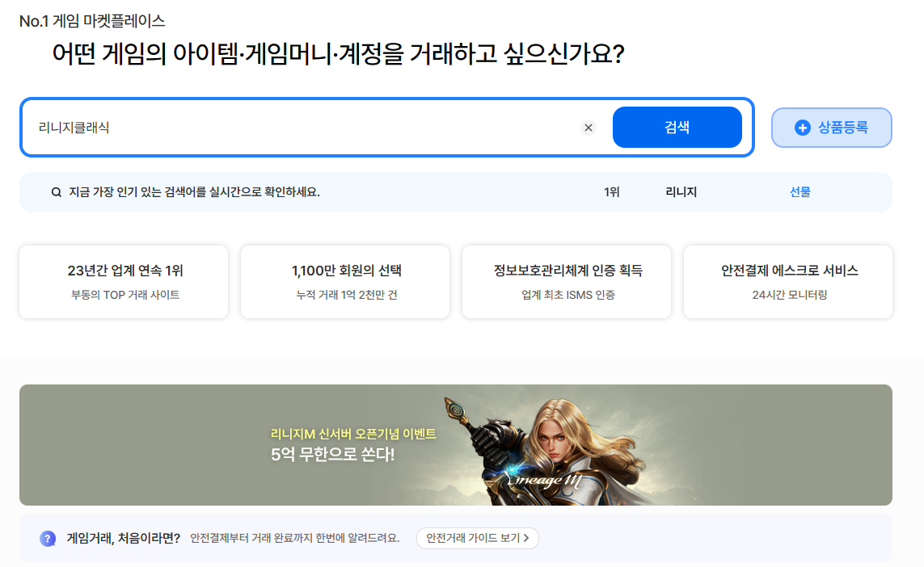Screen dimensions: 924x567
Task: Click the 게임거래, 처음이라면? text
Action: pos(123,538)
